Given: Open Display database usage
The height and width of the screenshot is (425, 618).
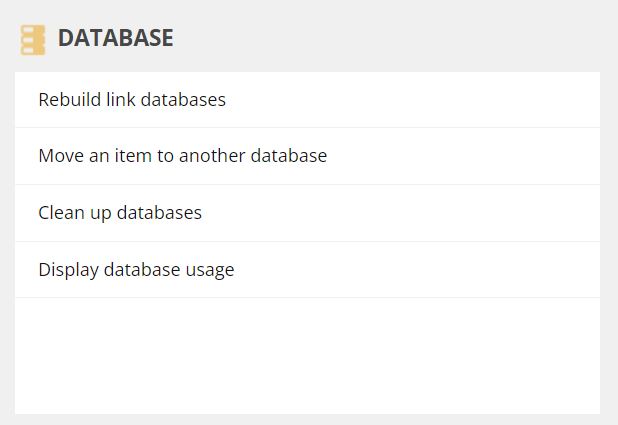Looking at the screenshot, I should [x=307, y=270].
